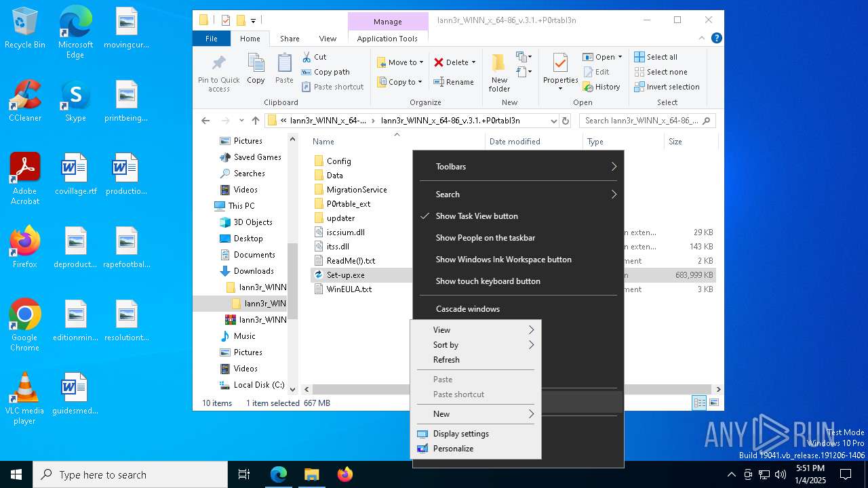Toggle Show People on the taskbar
Viewport: 868px width, 488px height.
tap(518, 238)
